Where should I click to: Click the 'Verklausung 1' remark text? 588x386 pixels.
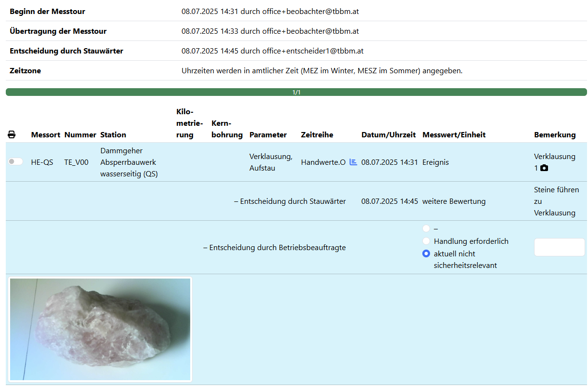coord(555,162)
